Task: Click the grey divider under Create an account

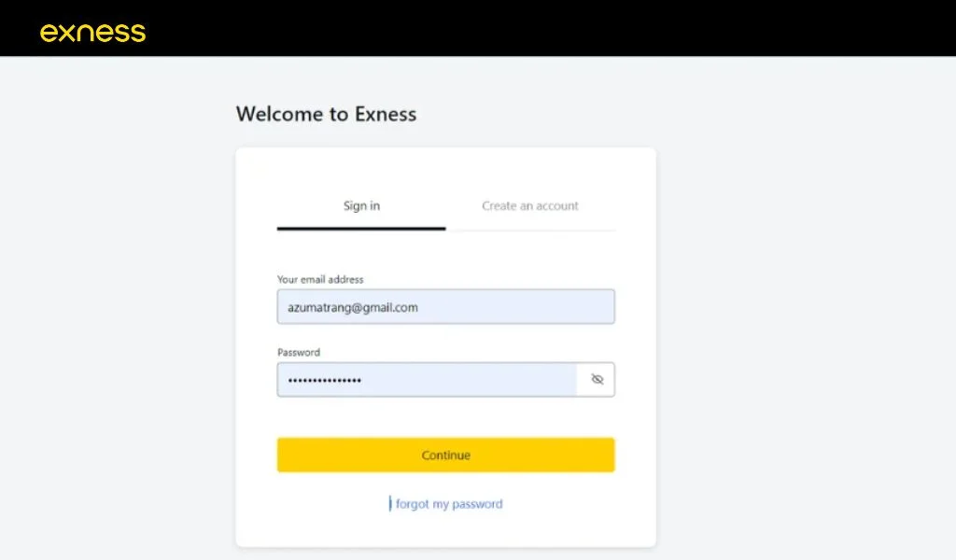Action: pyautogui.click(x=530, y=230)
